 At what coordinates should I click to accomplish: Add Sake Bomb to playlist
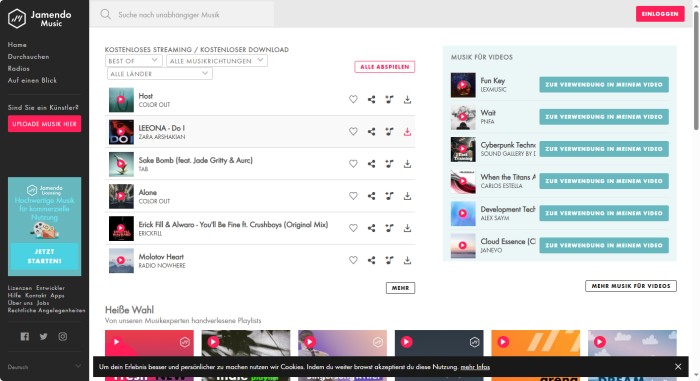pos(389,163)
